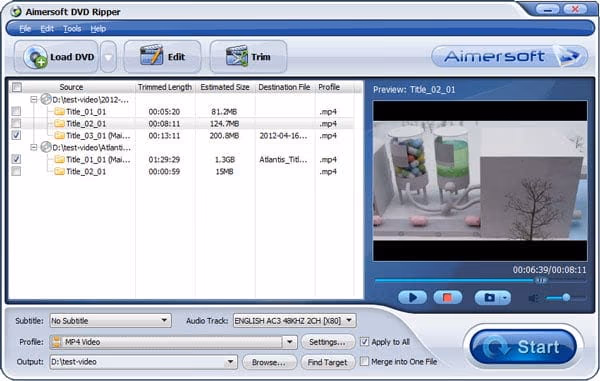Click the 81.2MB estimated size cell
The height and width of the screenshot is (381, 600).
click(225, 112)
